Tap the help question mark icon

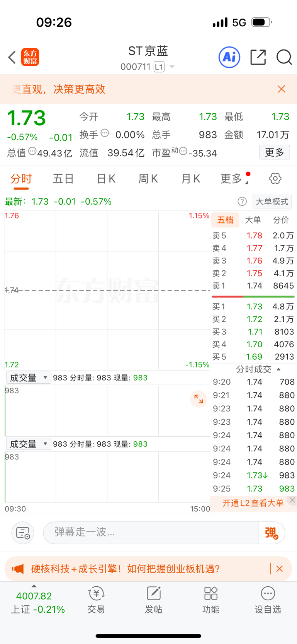point(242,202)
